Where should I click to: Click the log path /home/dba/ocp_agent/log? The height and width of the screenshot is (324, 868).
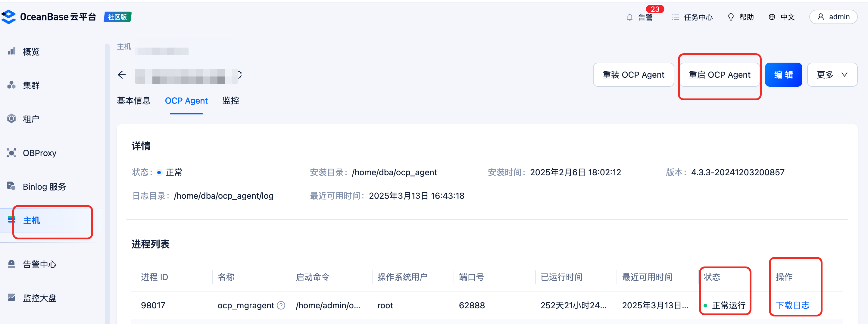pos(224,196)
